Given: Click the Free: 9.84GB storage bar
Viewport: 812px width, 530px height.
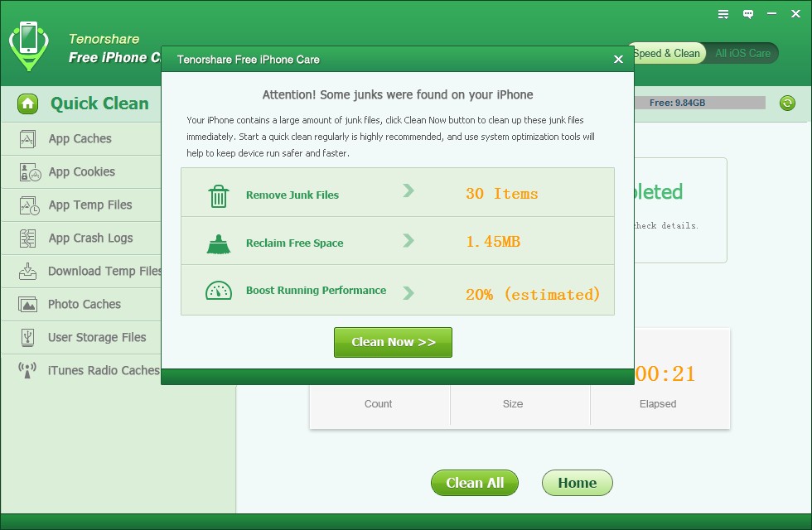Looking at the screenshot, I should click(x=699, y=103).
